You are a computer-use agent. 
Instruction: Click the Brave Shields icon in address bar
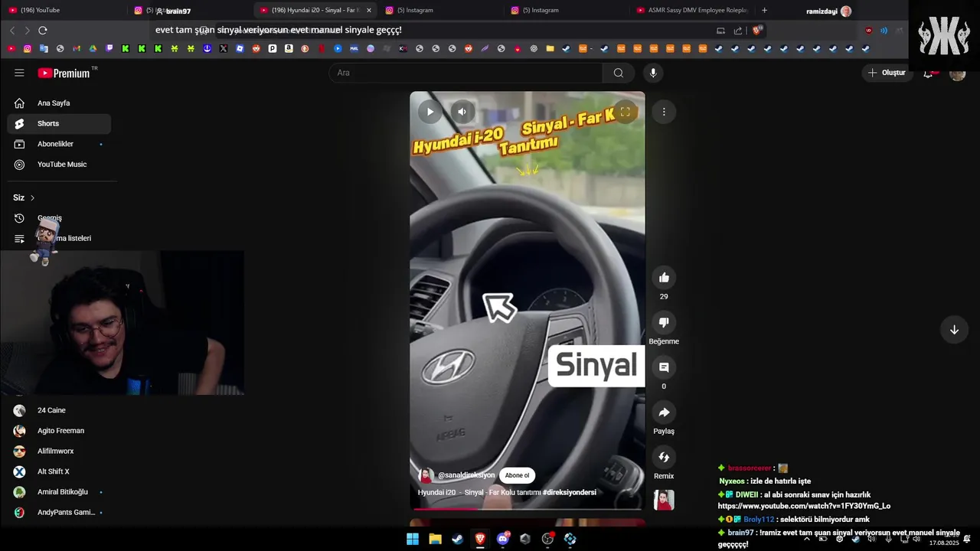[756, 31]
